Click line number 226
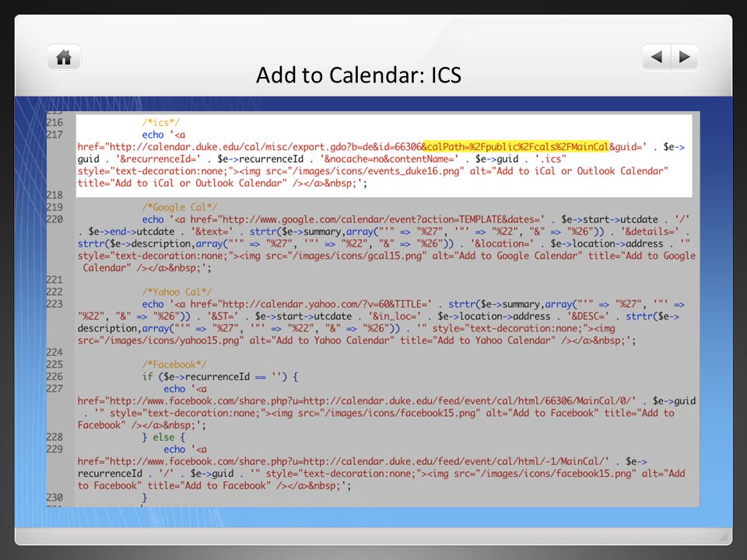Screen dimensions: 747x560 click(x=54, y=376)
